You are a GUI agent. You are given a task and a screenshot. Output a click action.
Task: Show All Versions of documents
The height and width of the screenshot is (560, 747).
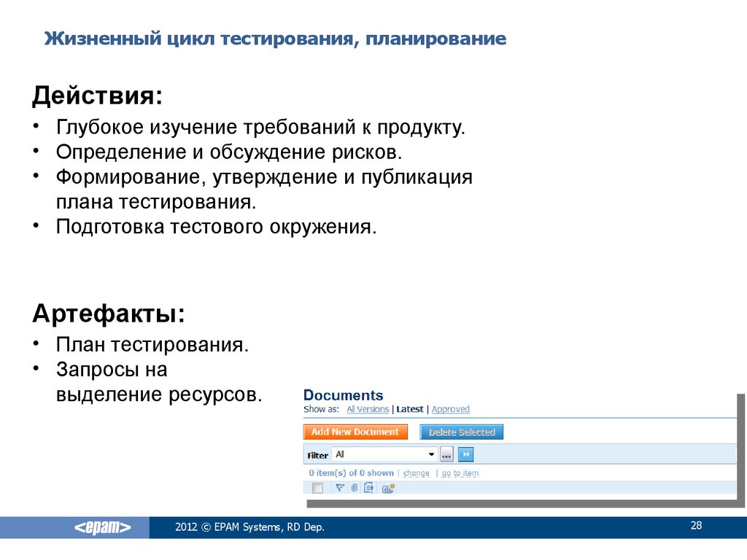[x=368, y=409]
